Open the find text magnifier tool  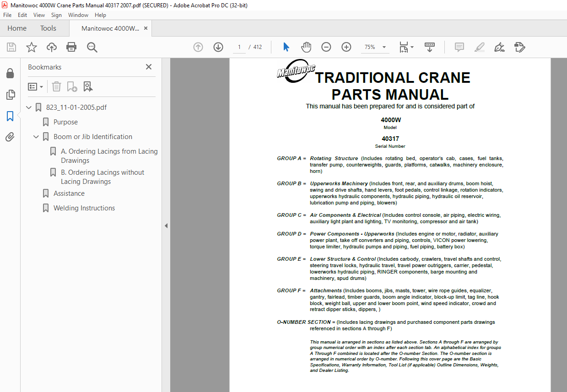pyautogui.click(x=92, y=47)
